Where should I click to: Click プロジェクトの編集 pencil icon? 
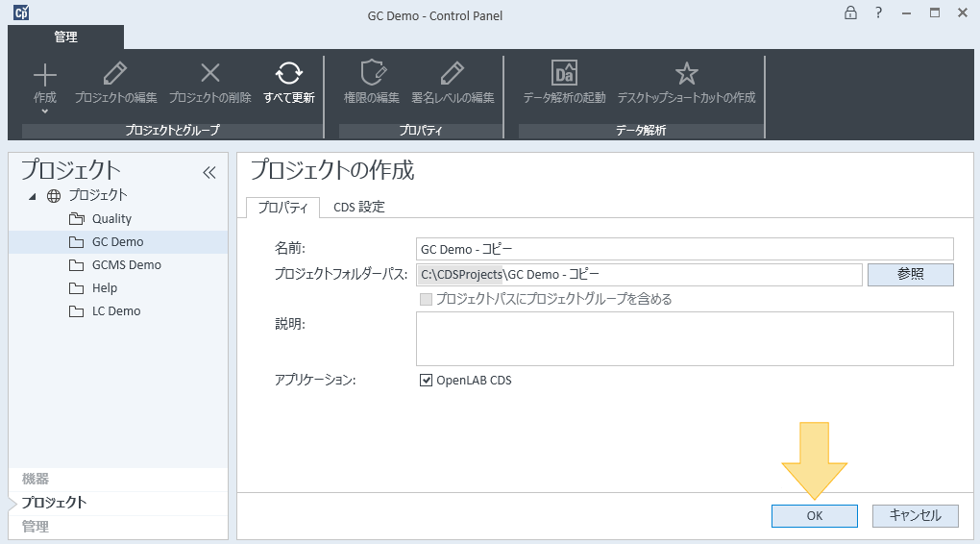click(x=115, y=73)
